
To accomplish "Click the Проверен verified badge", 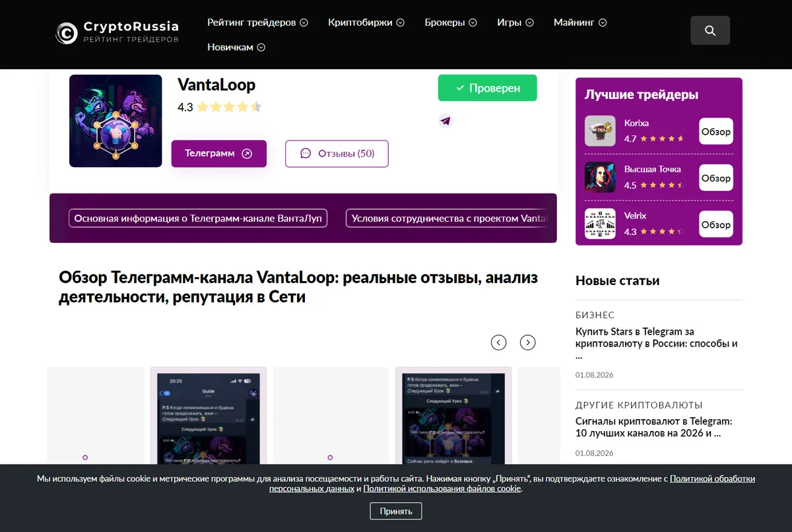I will point(488,88).
